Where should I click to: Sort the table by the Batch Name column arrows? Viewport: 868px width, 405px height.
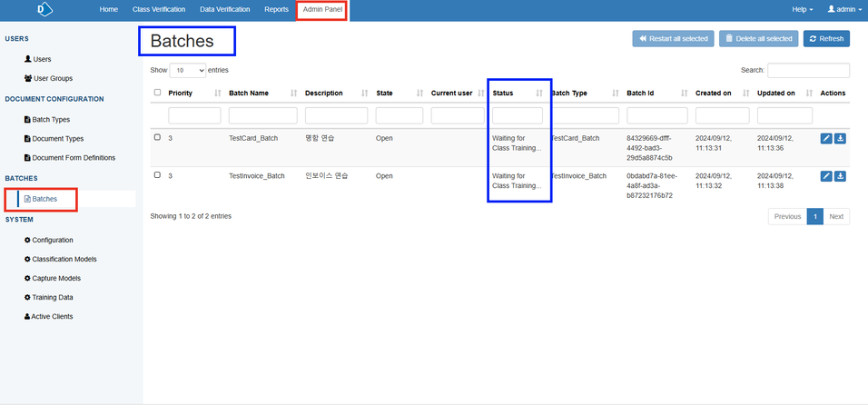pyautogui.click(x=293, y=94)
